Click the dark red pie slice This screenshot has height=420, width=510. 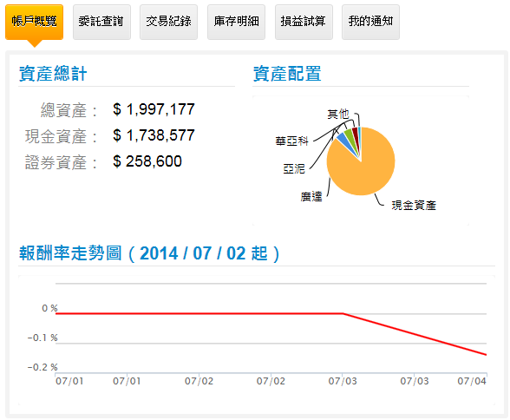pyautogui.click(x=356, y=134)
